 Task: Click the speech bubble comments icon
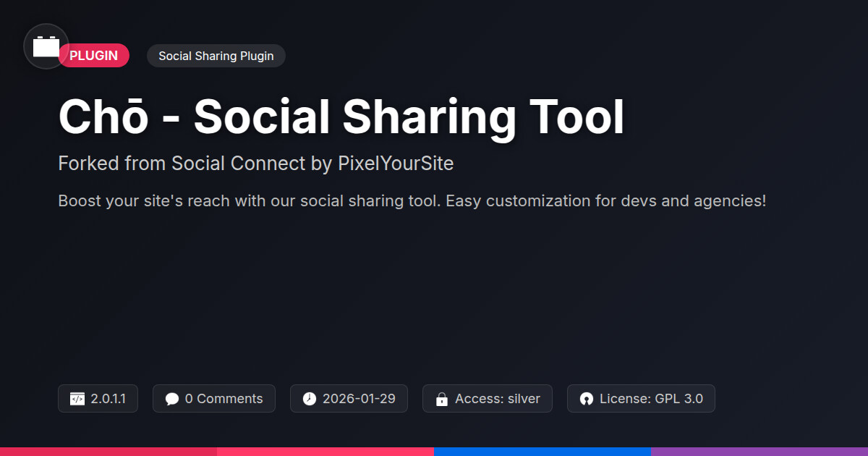click(x=171, y=399)
